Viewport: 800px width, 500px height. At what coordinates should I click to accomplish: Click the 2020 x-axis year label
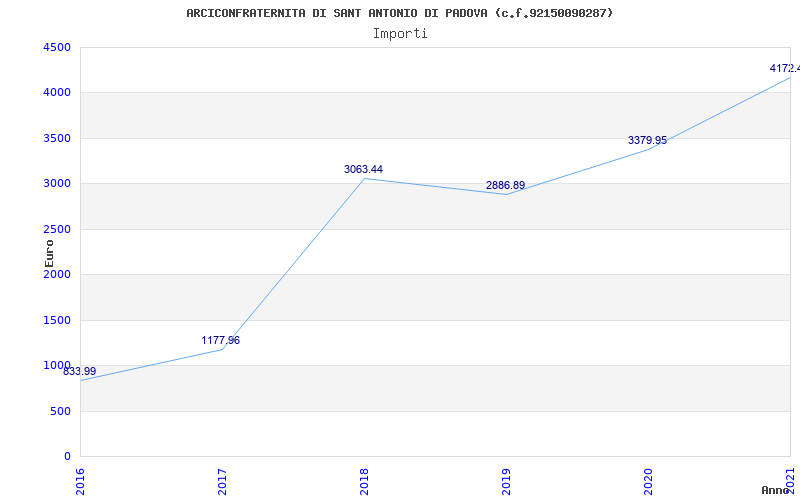point(648,480)
